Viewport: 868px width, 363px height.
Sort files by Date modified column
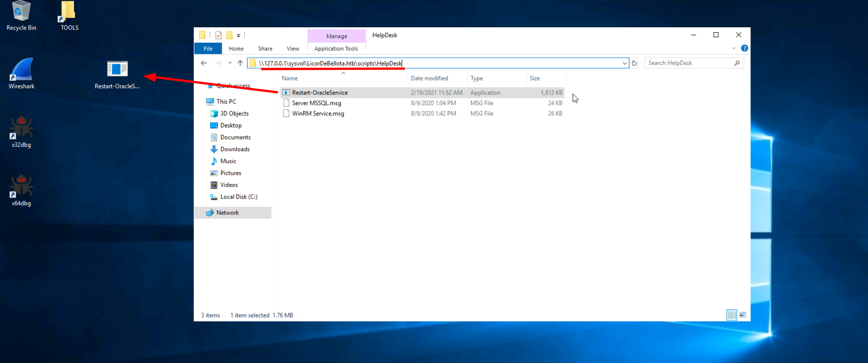click(429, 78)
